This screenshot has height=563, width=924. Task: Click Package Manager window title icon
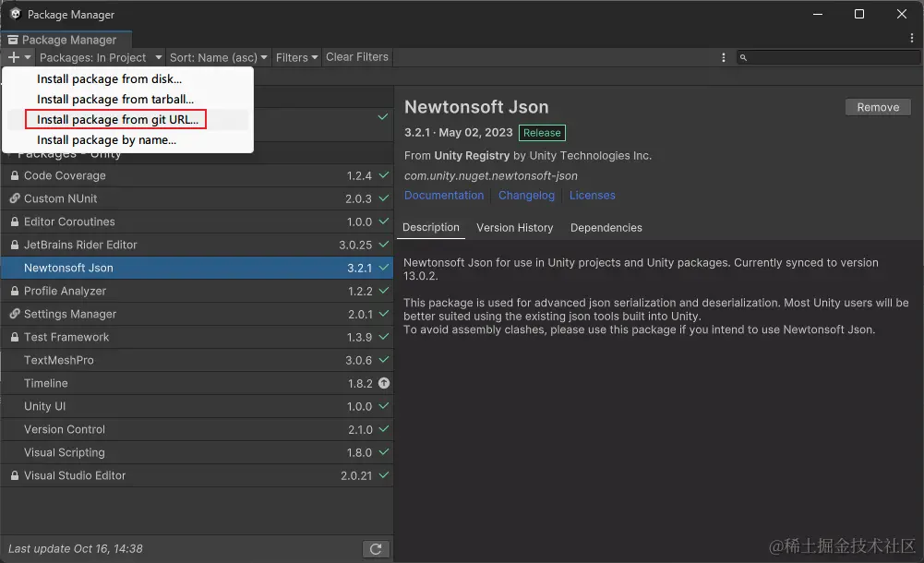point(16,14)
